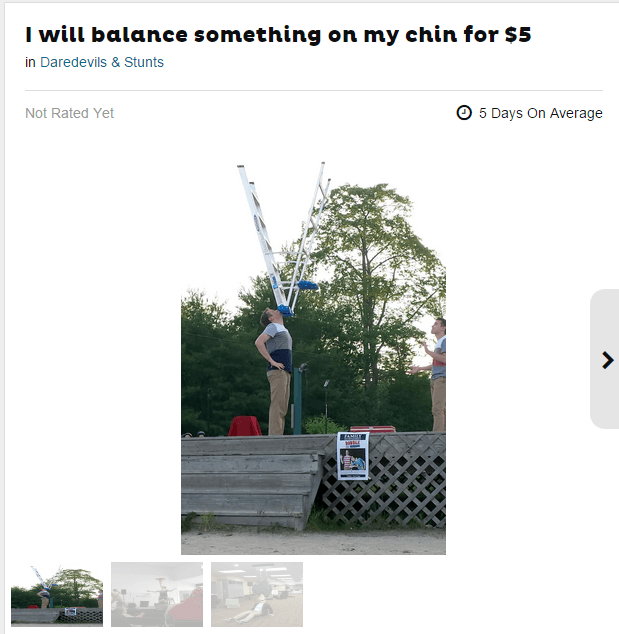The height and width of the screenshot is (634, 619).
Task: Open the Daredevils & Stunts category link
Action: tap(102, 62)
